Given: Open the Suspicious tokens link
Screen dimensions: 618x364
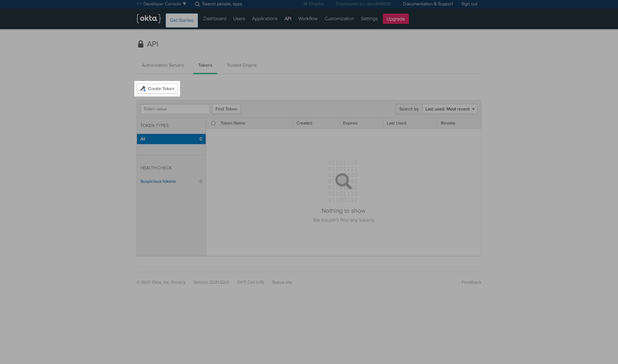Looking at the screenshot, I should pos(158,181).
